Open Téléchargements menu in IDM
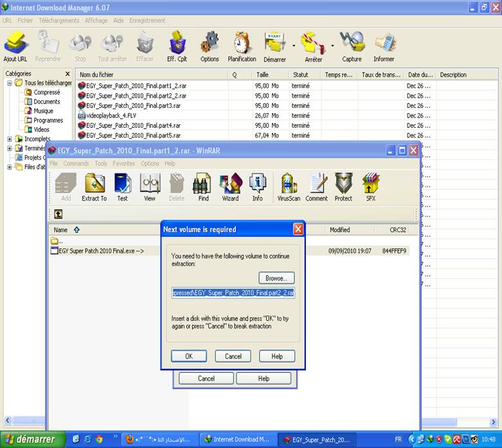Viewport: 502px width, 448px height. (x=59, y=21)
